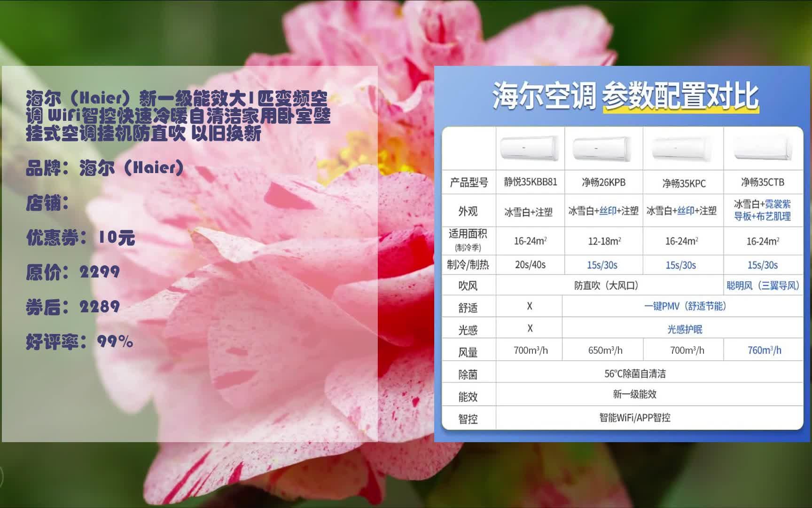
Task: Click the 新一级能效 cell
Action: (x=634, y=394)
